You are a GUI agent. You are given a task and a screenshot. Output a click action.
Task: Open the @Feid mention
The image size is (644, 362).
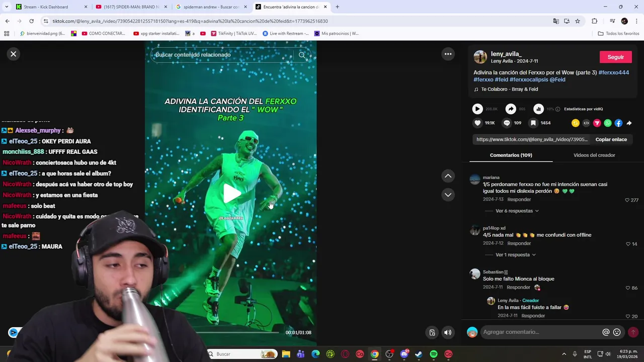[x=557, y=79]
